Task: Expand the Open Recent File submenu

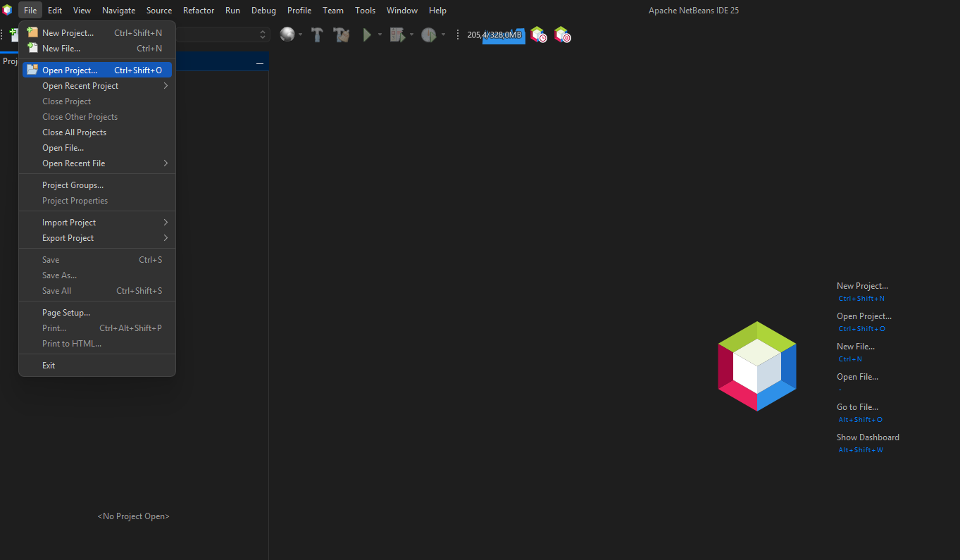Action: [97, 163]
